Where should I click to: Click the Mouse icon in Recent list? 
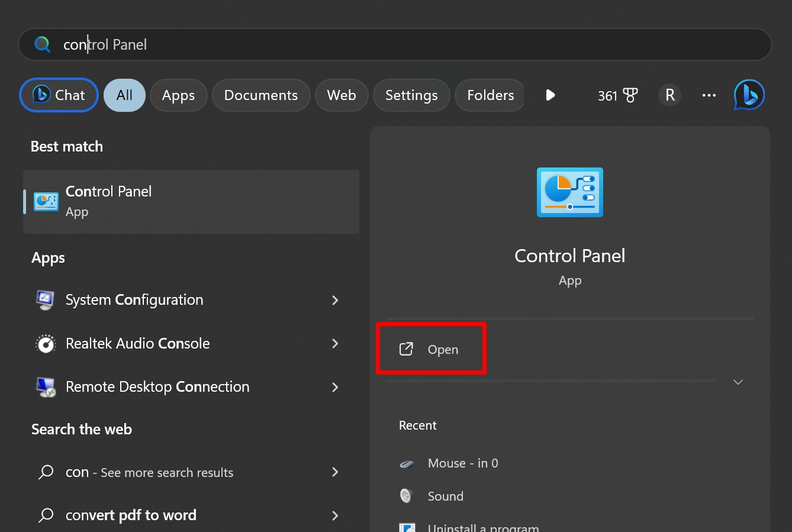pos(407,464)
